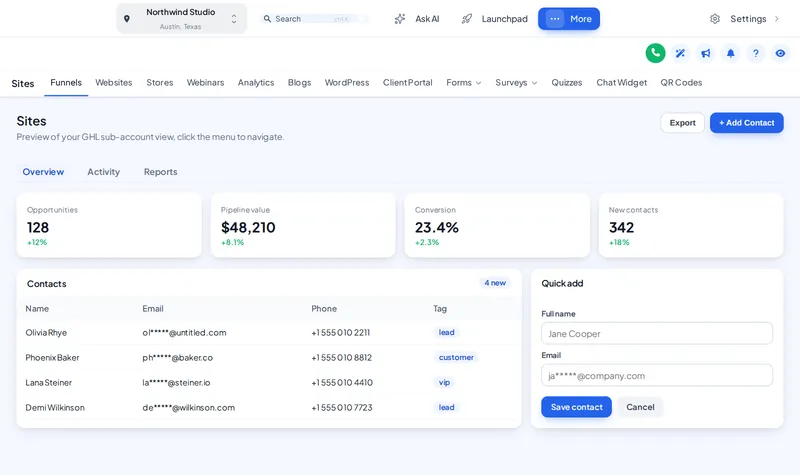Select the Demi Wilkinson contact name
This screenshot has width=800, height=475.
(55, 408)
